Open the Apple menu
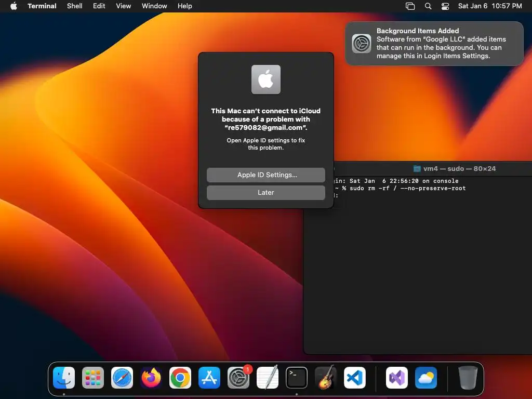The height and width of the screenshot is (399, 532). pyautogui.click(x=14, y=6)
